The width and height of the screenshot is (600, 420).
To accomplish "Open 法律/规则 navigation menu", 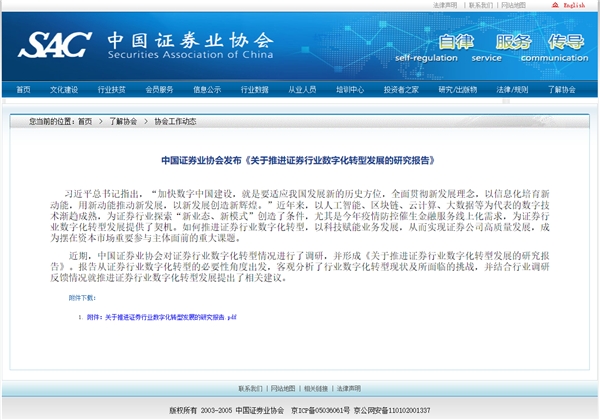I will pyautogui.click(x=512, y=90).
